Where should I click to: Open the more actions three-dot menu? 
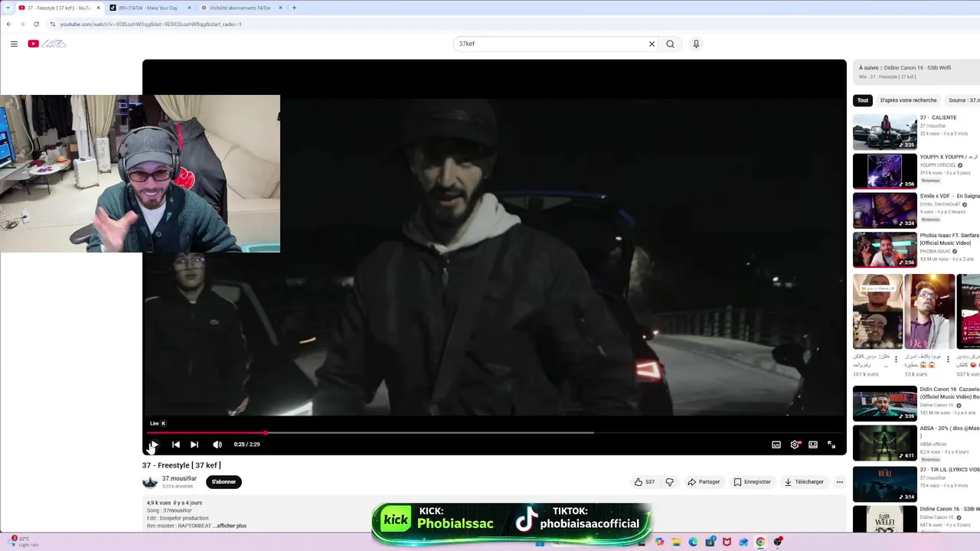pyautogui.click(x=839, y=482)
